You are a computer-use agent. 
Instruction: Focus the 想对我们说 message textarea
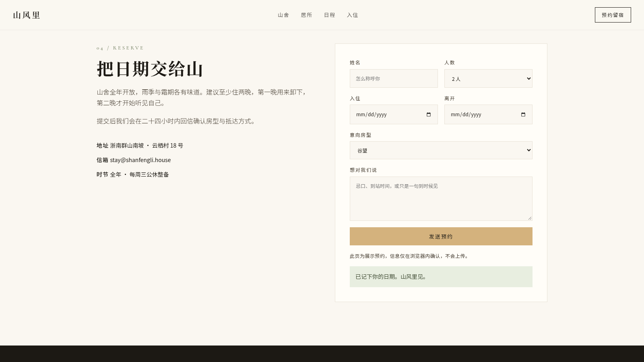tap(441, 199)
